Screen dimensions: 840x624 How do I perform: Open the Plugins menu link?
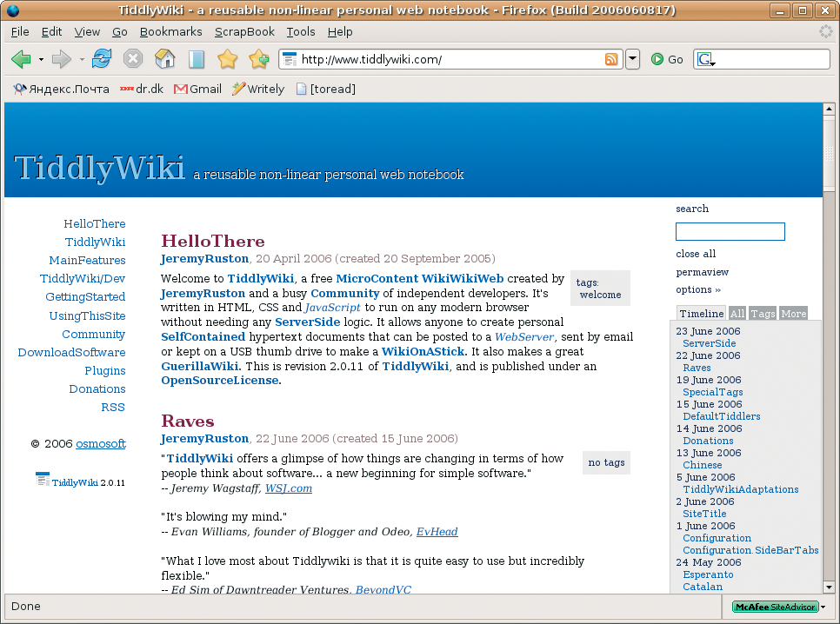pyautogui.click(x=105, y=370)
